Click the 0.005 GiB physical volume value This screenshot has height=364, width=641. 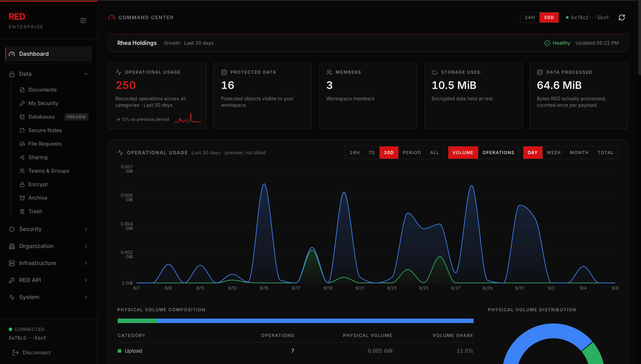380,351
